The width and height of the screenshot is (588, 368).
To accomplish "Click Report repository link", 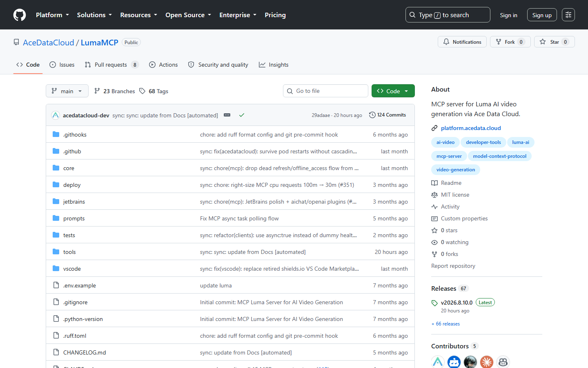I will click(x=453, y=266).
